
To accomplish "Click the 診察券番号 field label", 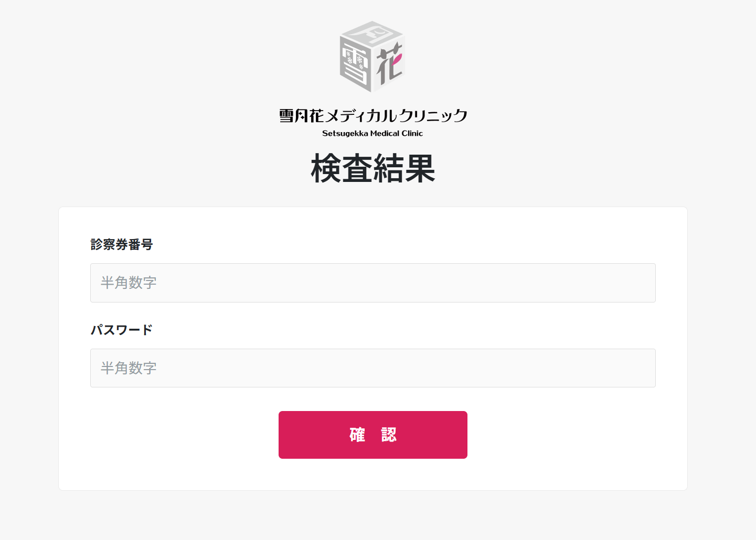I will (x=122, y=244).
